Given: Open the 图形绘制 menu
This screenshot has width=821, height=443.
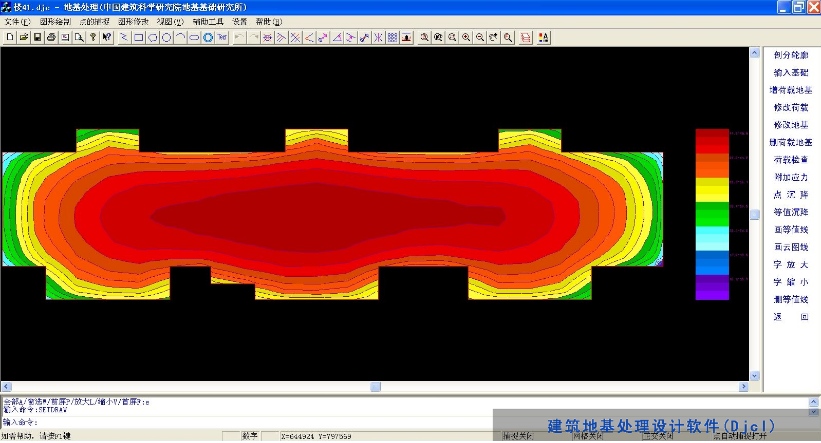Looking at the screenshot, I should (x=56, y=21).
